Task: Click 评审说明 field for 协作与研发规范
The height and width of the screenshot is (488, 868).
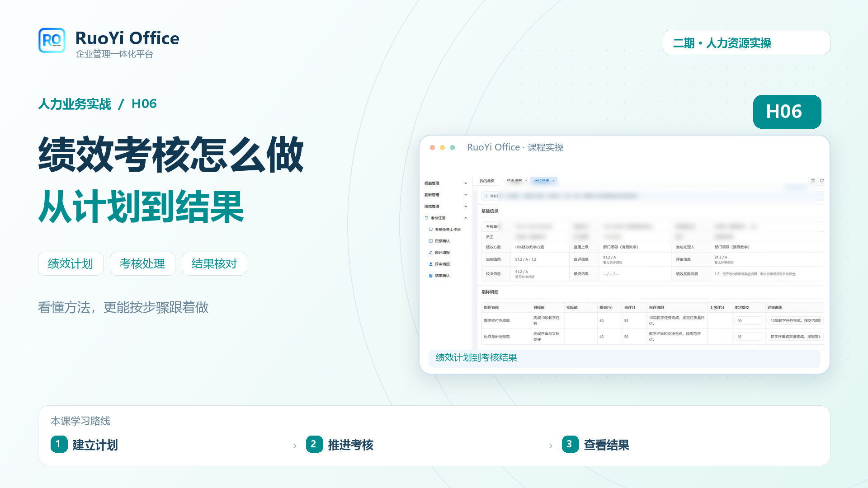Action: click(x=795, y=337)
